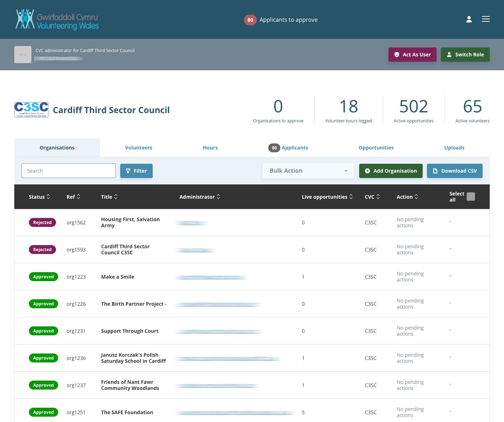Click the live opportunities value 5 for SAFE Foundation

303,412
